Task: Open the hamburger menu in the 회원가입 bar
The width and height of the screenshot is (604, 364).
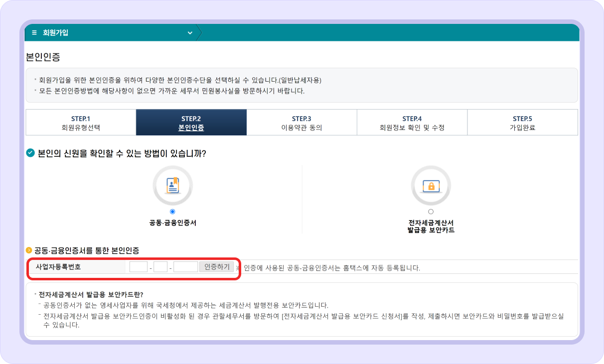Action: click(x=34, y=32)
